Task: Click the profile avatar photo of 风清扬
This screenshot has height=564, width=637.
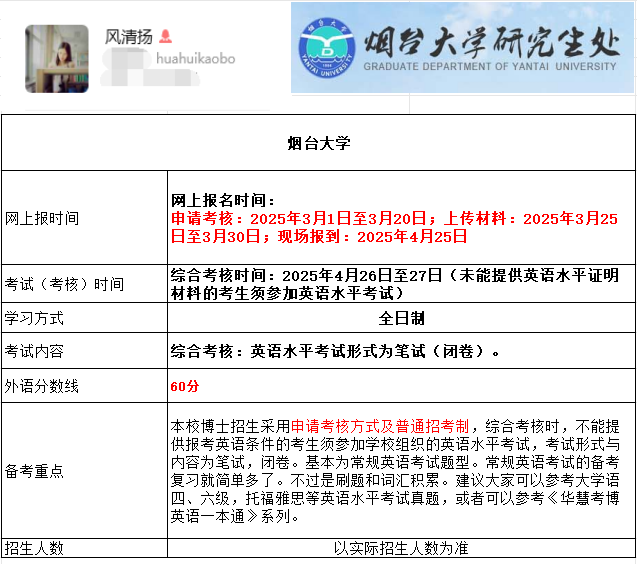Action: 57,59
